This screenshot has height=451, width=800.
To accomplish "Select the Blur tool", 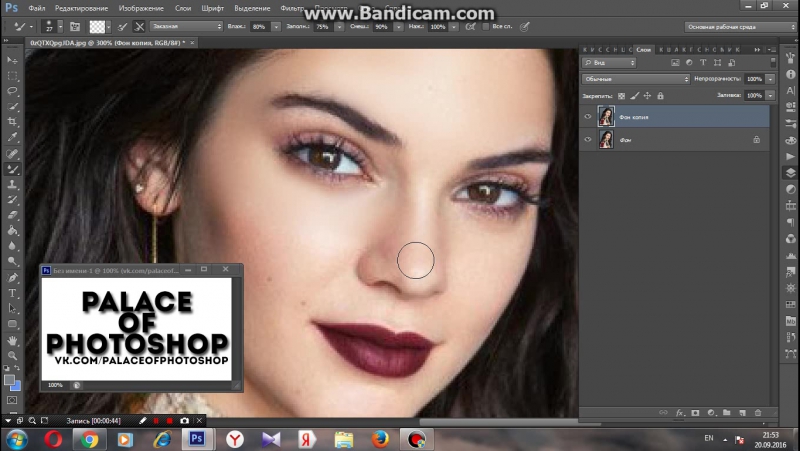I will 12,246.
